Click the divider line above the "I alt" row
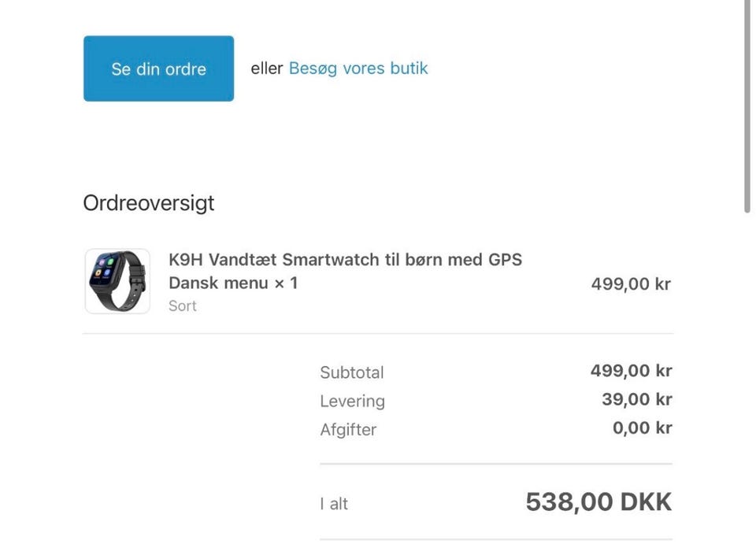The width and height of the screenshot is (756, 559). coord(496,465)
